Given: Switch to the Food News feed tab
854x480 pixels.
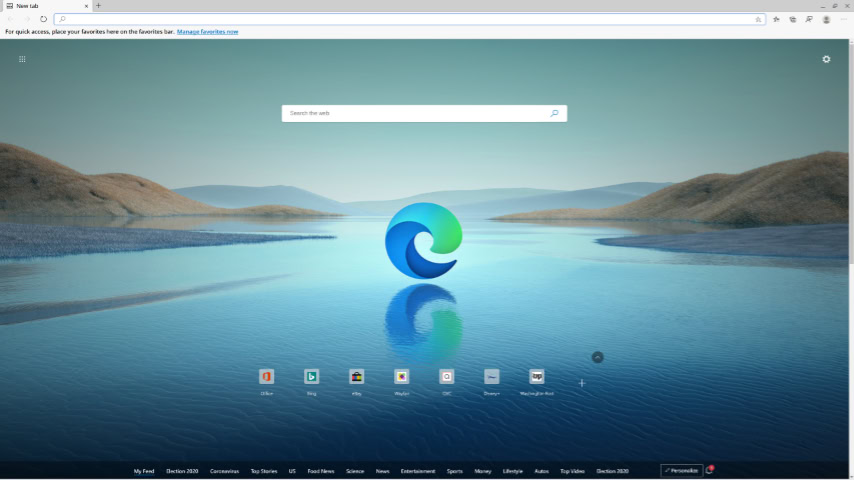Looking at the screenshot, I should 321,471.
